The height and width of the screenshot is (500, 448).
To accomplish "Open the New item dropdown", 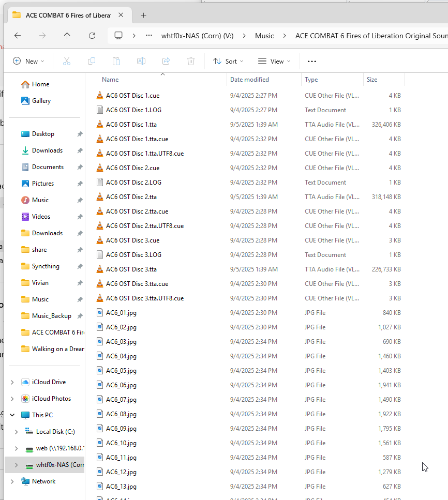I will click(28, 61).
